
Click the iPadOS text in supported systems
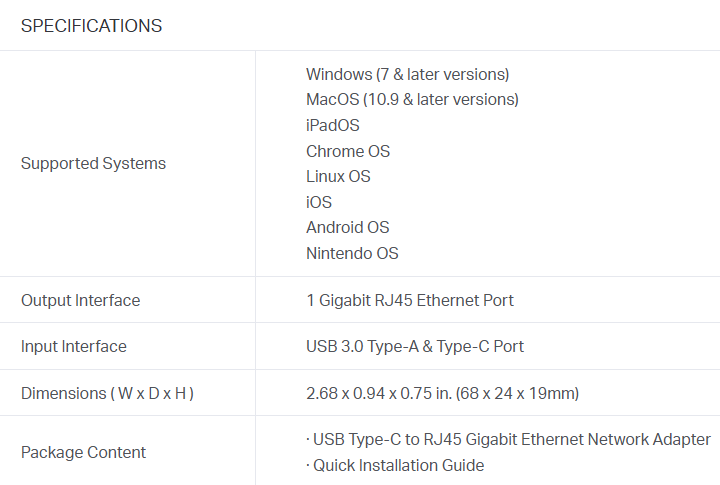point(332,125)
